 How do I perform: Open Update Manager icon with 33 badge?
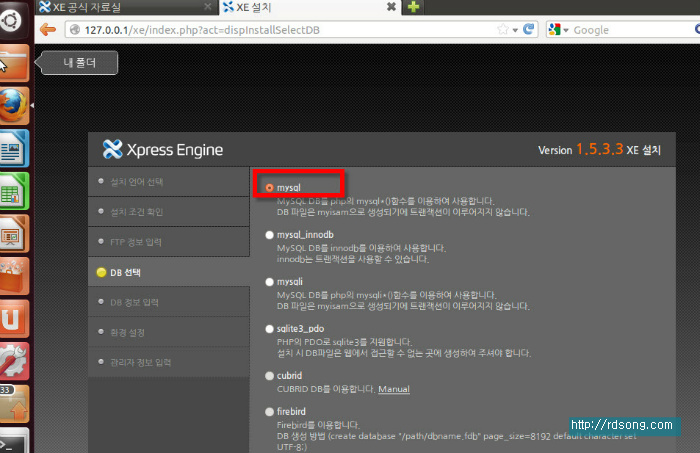14,404
